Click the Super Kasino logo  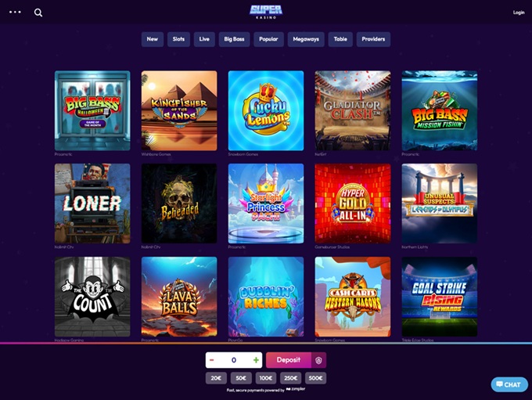click(x=266, y=12)
